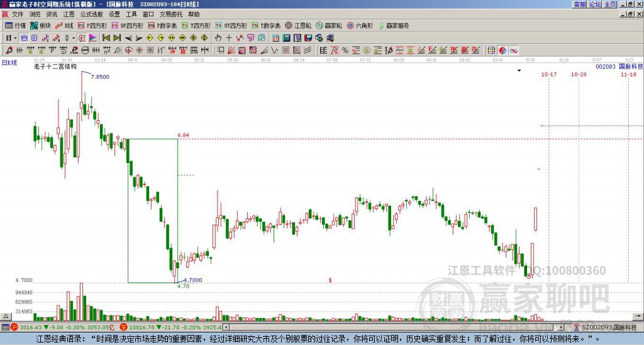Select the crosshair cursor tool
Screen dimensions: 644x345
click(229, 38)
